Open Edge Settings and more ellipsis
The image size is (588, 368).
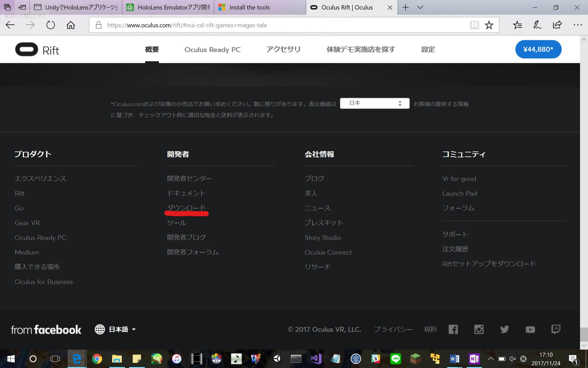click(578, 25)
